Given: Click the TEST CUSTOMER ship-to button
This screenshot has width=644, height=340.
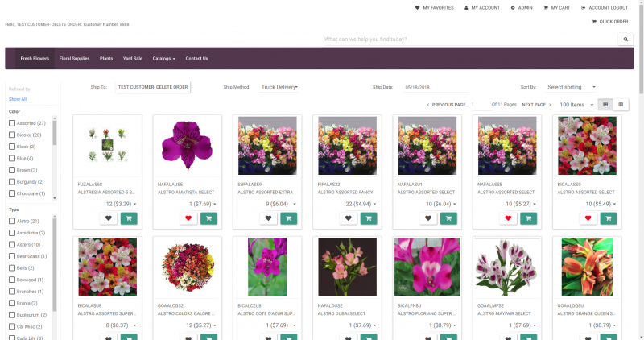Looking at the screenshot, I should pyautogui.click(x=153, y=87).
